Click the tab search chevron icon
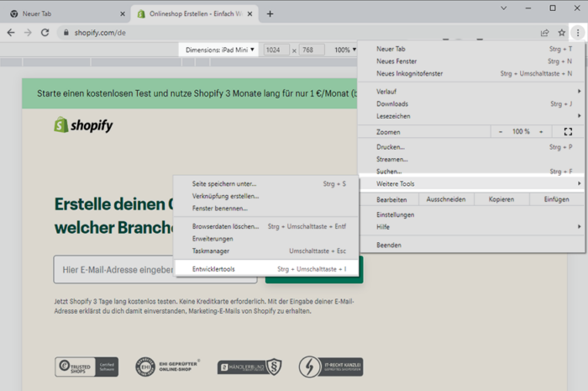The image size is (588, 391). 504,8
